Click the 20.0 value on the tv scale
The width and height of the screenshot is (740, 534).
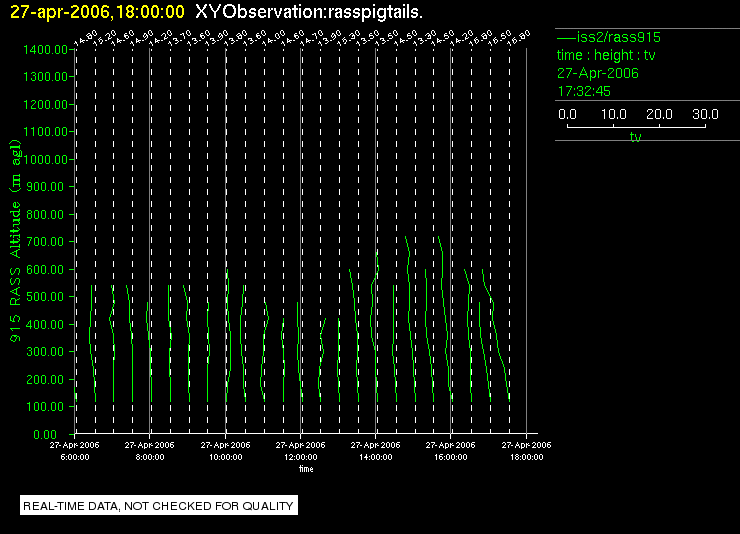click(659, 114)
